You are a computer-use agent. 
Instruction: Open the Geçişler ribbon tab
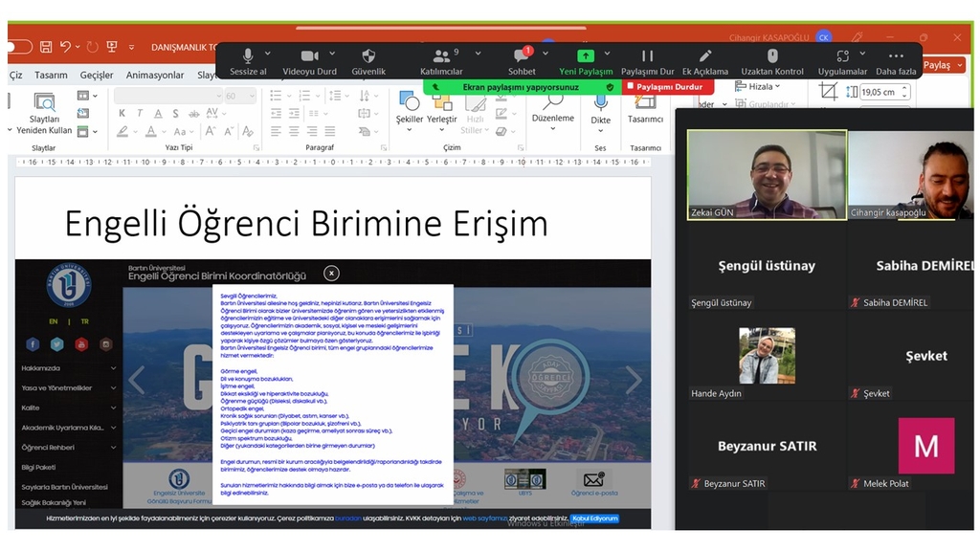(x=97, y=75)
